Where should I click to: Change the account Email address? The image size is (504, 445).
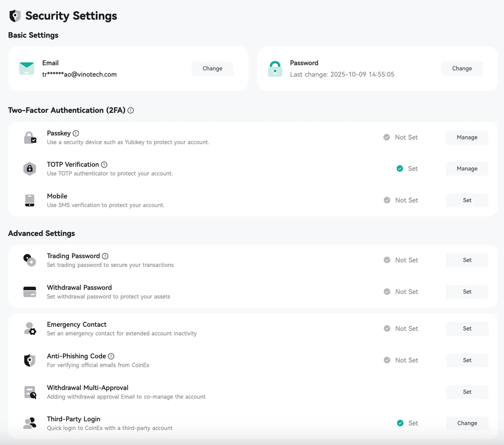(212, 68)
